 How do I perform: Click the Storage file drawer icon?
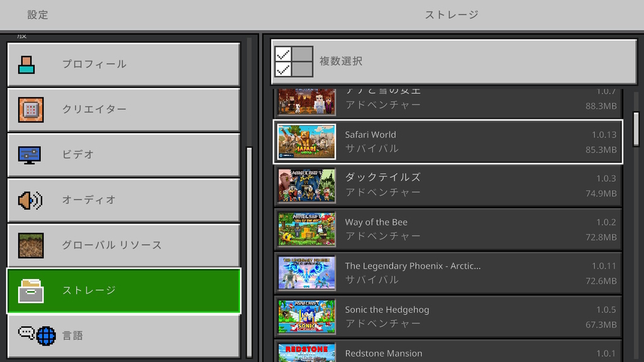click(x=31, y=291)
